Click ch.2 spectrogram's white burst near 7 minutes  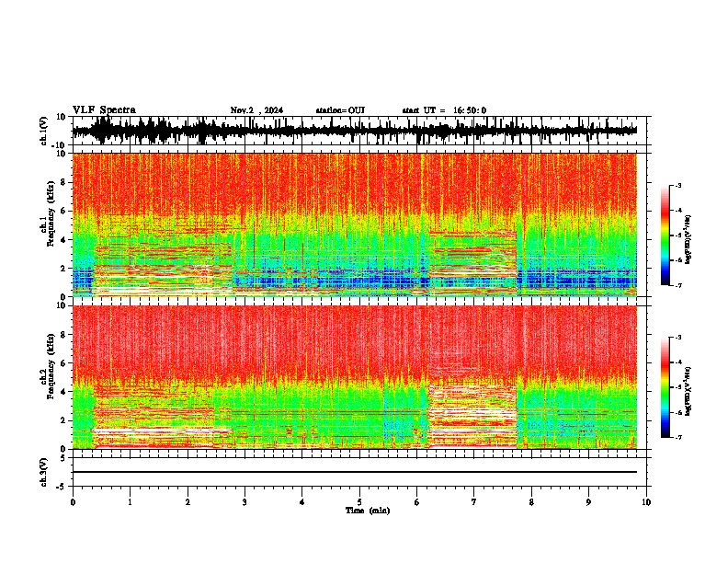[x=472, y=416]
